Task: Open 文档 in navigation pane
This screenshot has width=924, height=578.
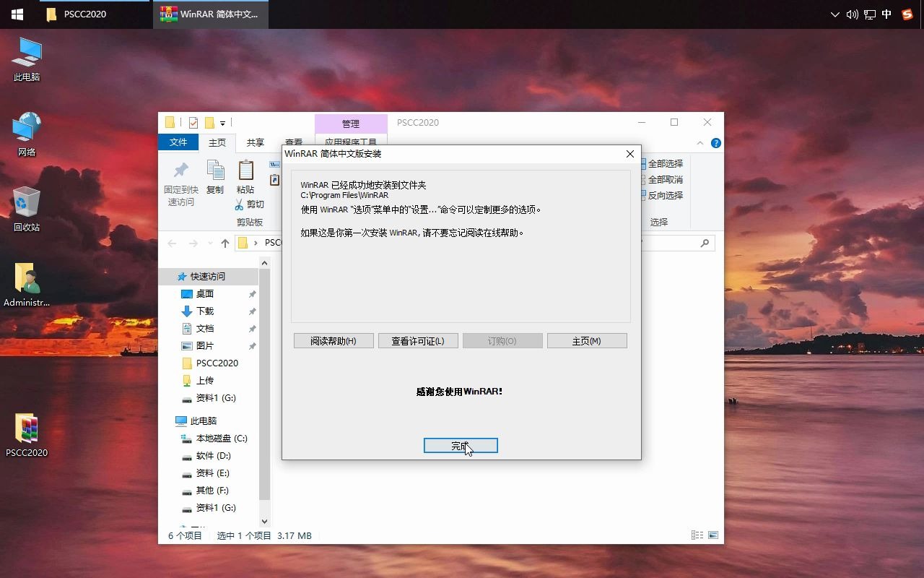Action: click(x=205, y=328)
